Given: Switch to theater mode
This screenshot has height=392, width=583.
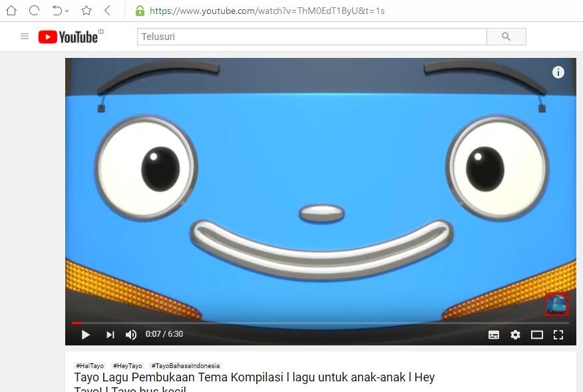Looking at the screenshot, I should [x=537, y=335].
